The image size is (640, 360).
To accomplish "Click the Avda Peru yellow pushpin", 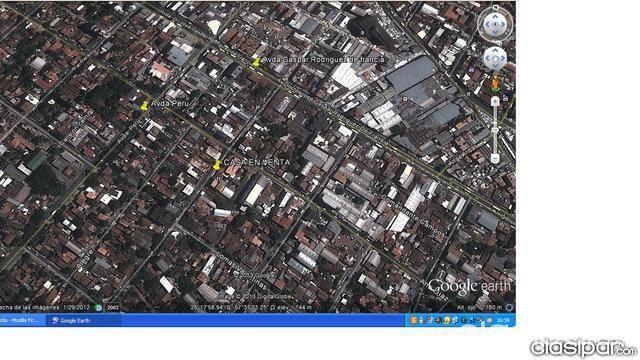I will [x=144, y=106].
